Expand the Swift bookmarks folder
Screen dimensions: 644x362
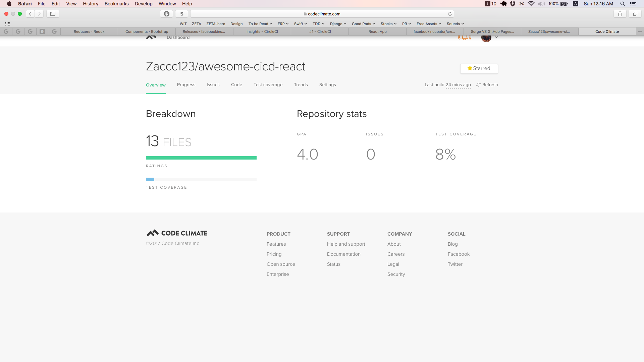coord(300,24)
